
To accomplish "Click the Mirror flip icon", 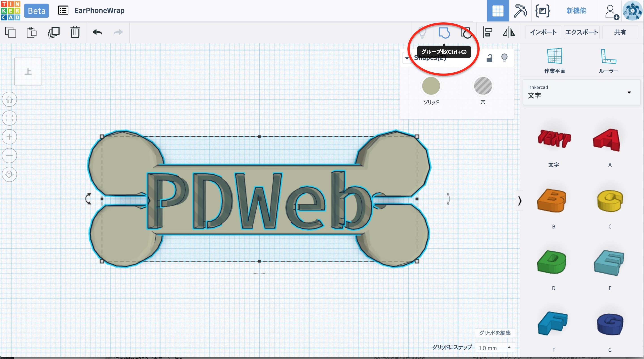I will (x=509, y=32).
